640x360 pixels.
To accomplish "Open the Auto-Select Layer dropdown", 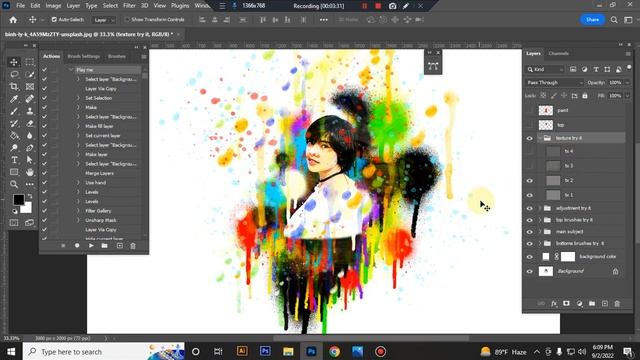I will pyautogui.click(x=104, y=20).
